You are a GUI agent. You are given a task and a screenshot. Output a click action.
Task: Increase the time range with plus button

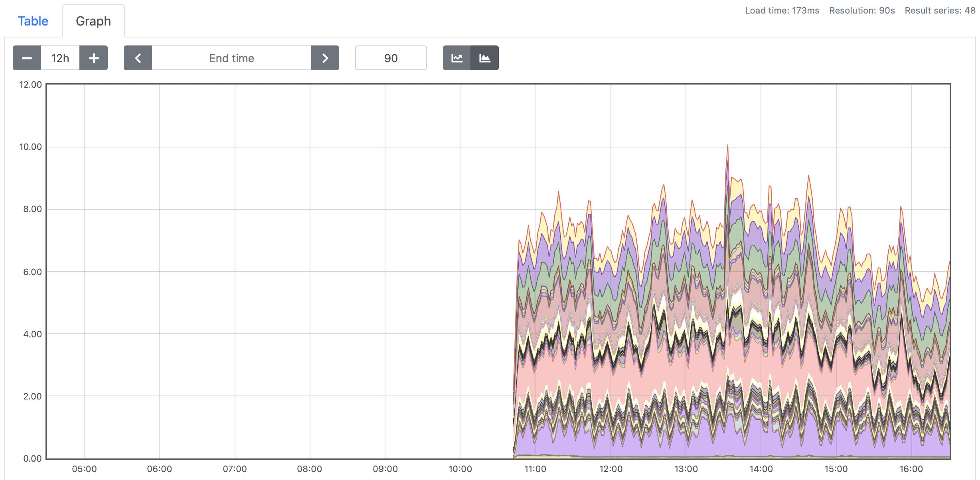tap(93, 58)
